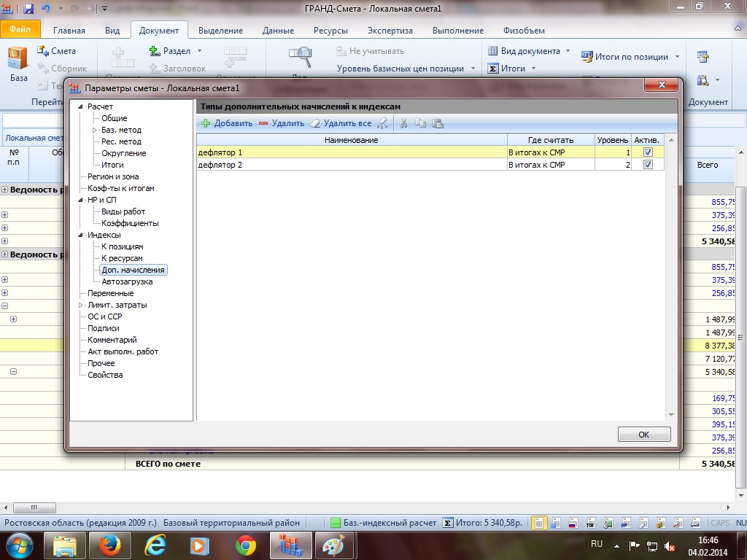Click the НР status bar icon

tap(625, 523)
